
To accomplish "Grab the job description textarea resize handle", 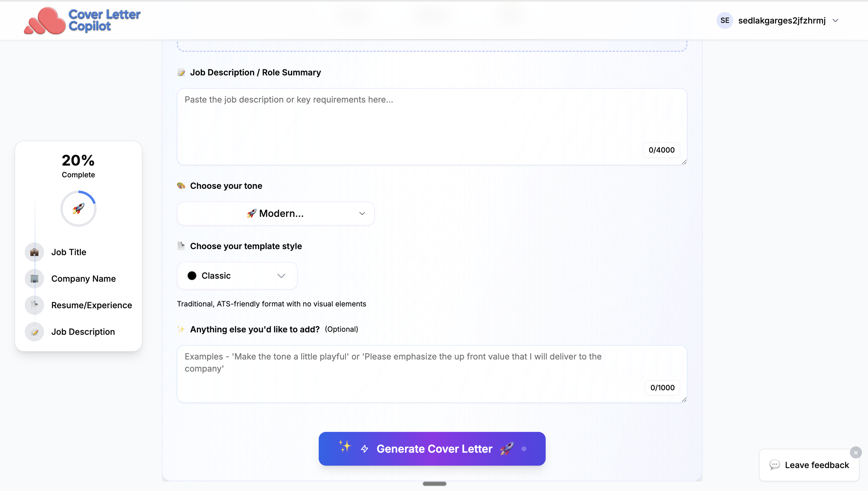I will click(x=684, y=162).
